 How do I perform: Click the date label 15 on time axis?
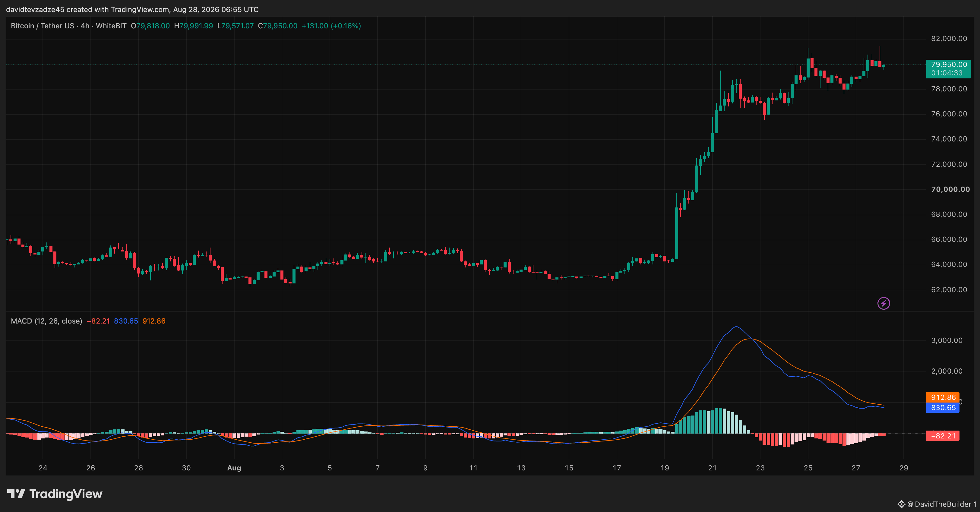coord(569,468)
